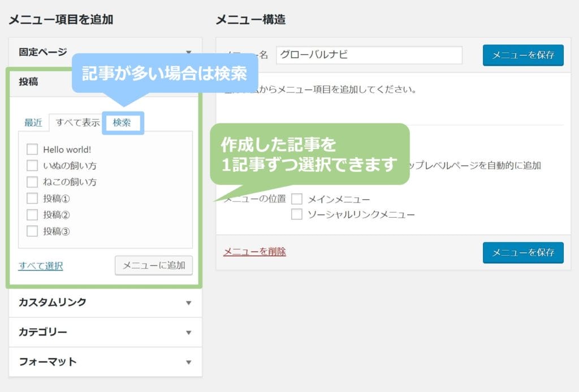Tick the 投稿② checkbox
The height and width of the screenshot is (392, 579).
click(x=32, y=215)
